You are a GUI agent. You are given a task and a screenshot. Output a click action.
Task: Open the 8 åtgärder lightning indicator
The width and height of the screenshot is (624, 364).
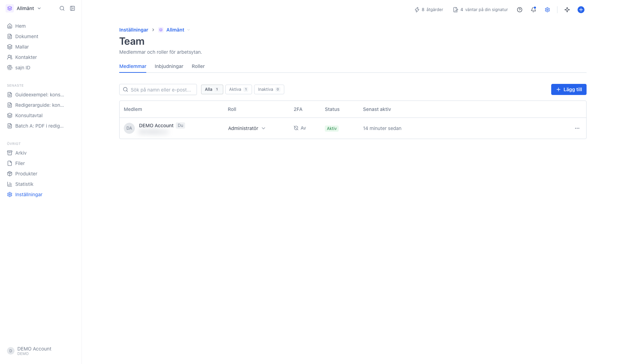click(429, 10)
